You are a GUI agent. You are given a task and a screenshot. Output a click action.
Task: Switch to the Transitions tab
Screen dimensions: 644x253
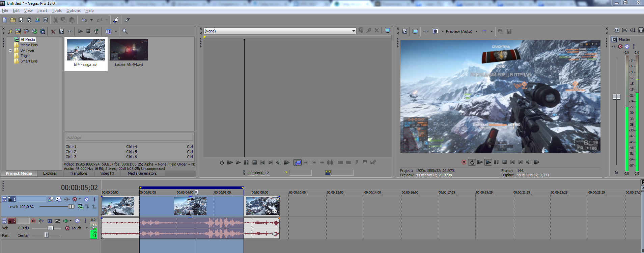pos(79,173)
